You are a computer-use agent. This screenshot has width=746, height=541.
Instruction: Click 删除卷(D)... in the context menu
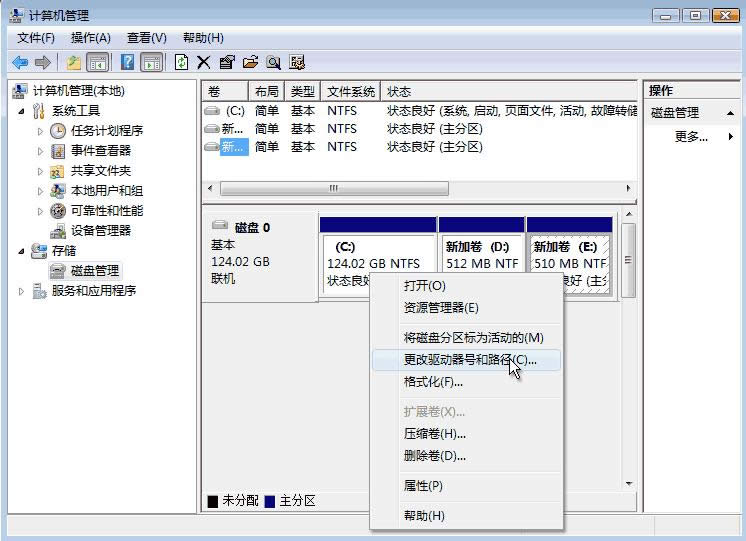tap(434, 456)
